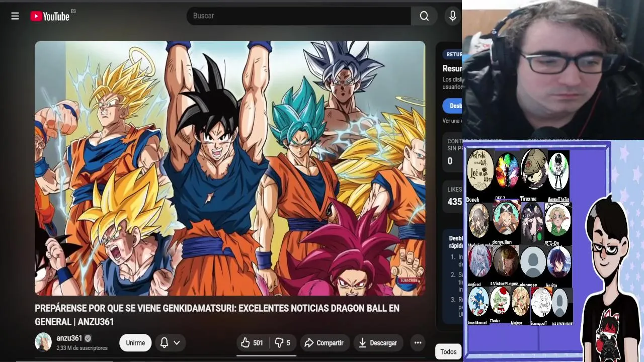
Task: Visit the anzu361 channel name link
Action: (x=69, y=338)
